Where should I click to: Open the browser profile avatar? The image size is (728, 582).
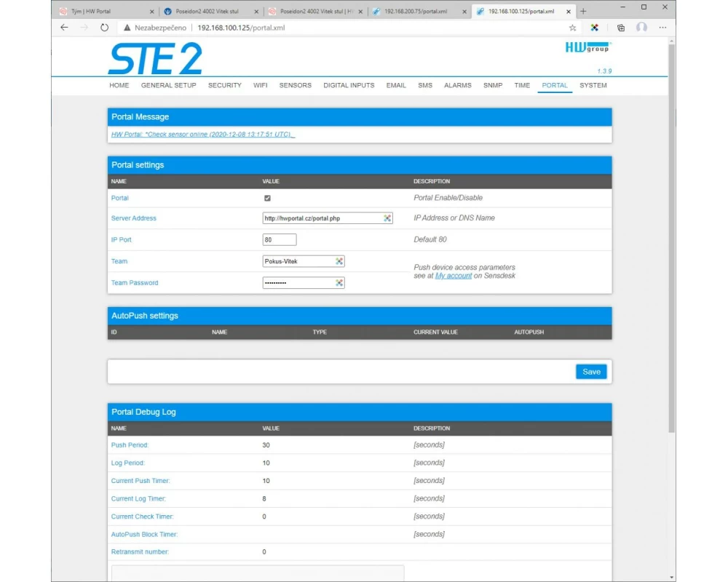pos(641,28)
